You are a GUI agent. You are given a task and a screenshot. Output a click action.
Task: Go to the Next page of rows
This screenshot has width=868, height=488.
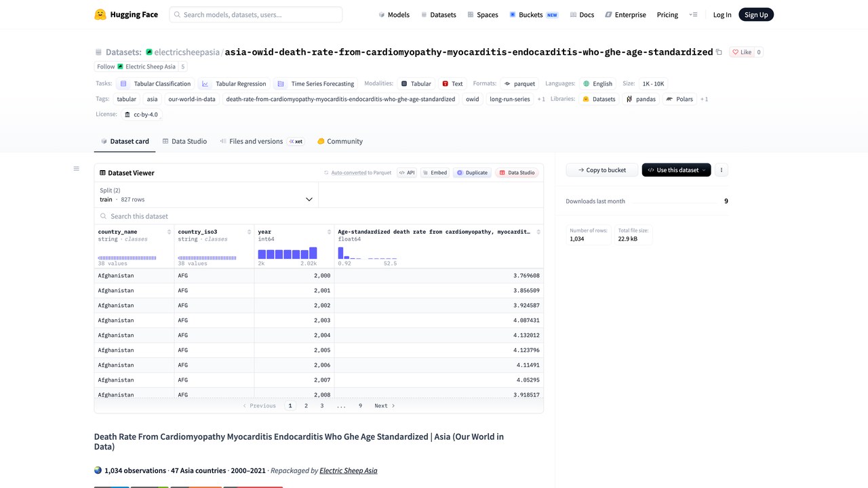(384, 406)
